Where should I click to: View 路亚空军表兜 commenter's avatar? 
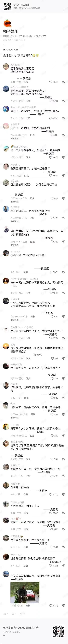[6, 150]
